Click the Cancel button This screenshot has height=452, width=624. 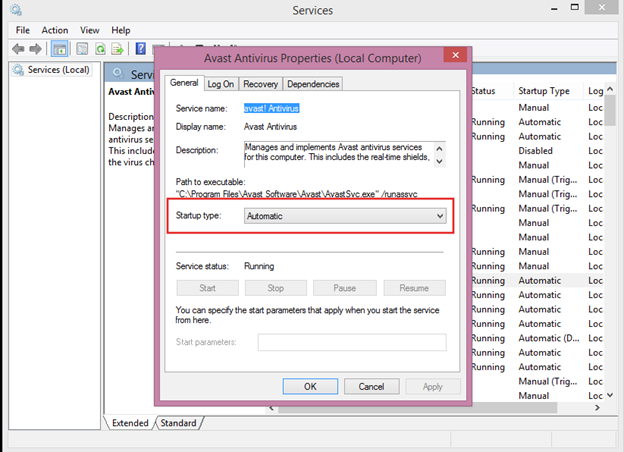[x=371, y=386]
